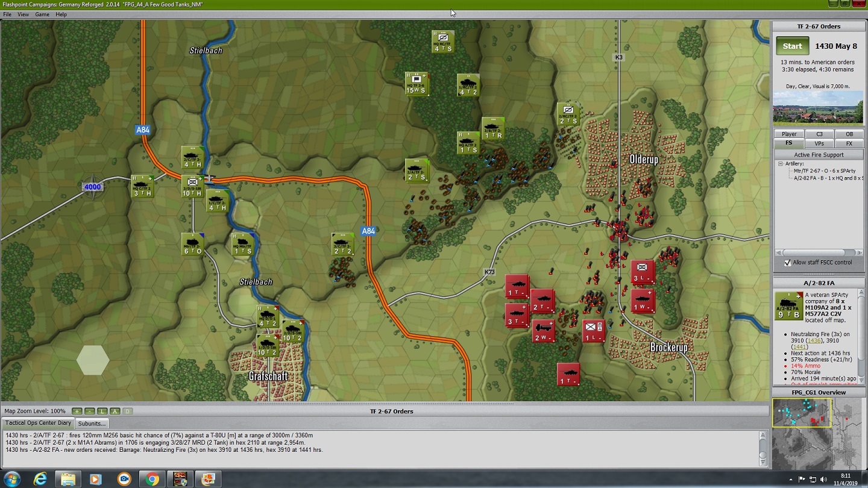Open the File menu
Viewport: 868px width, 488px height.
tap(7, 14)
